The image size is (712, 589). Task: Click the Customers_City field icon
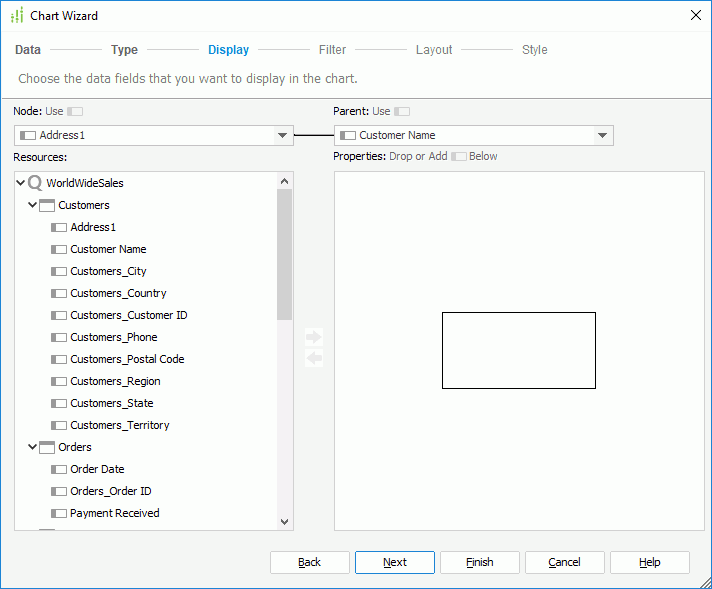click(x=58, y=271)
